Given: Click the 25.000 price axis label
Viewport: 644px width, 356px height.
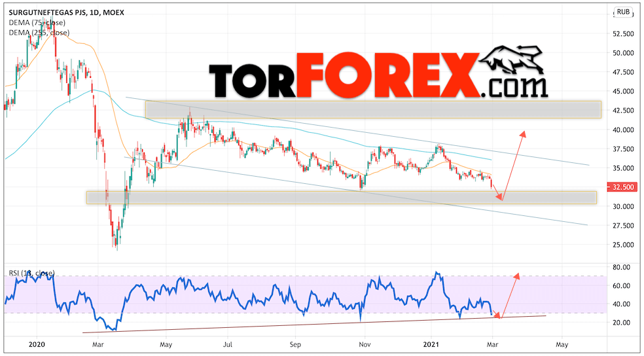Looking at the screenshot, I should 622,245.
